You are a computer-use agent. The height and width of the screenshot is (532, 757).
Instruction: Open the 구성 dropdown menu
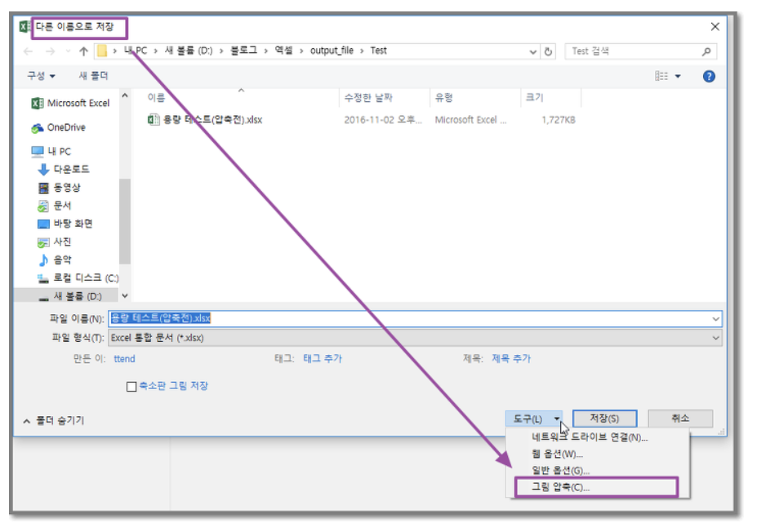[x=41, y=76]
